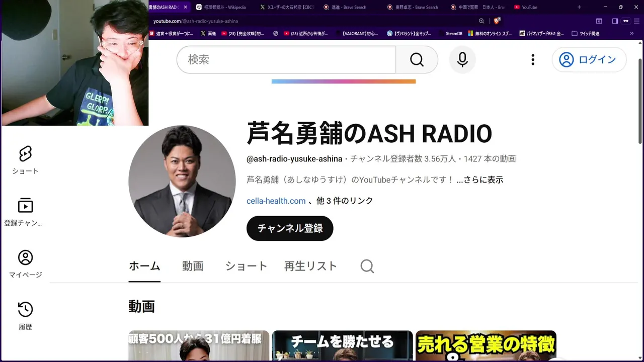Image resolution: width=644 pixels, height=362 pixels.
Task: Switch to the Xユーザーの大石邦彦 browser tab
Action: 287,7
